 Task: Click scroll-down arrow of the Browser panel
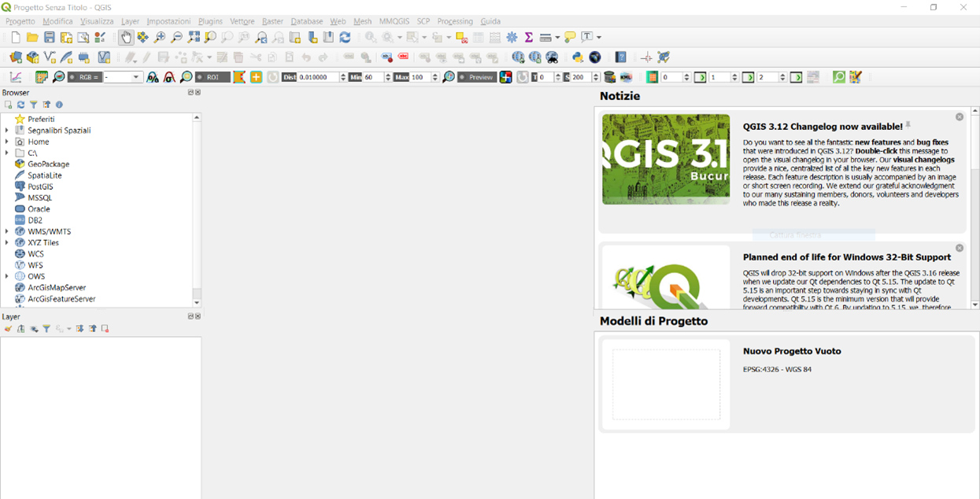pyautogui.click(x=197, y=303)
